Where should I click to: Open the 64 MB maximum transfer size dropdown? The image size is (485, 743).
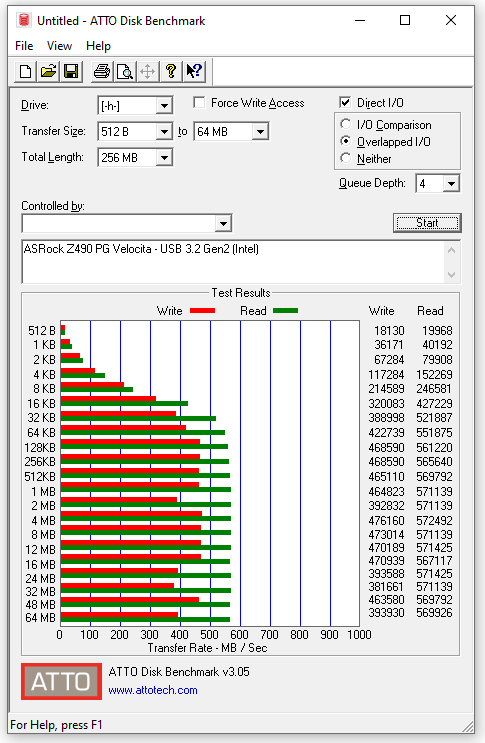[260, 131]
